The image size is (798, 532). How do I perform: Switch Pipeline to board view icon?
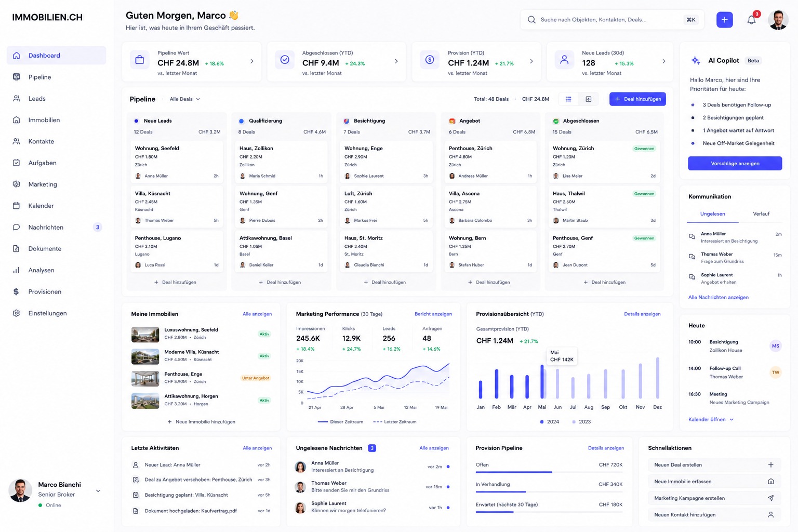pos(589,99)
